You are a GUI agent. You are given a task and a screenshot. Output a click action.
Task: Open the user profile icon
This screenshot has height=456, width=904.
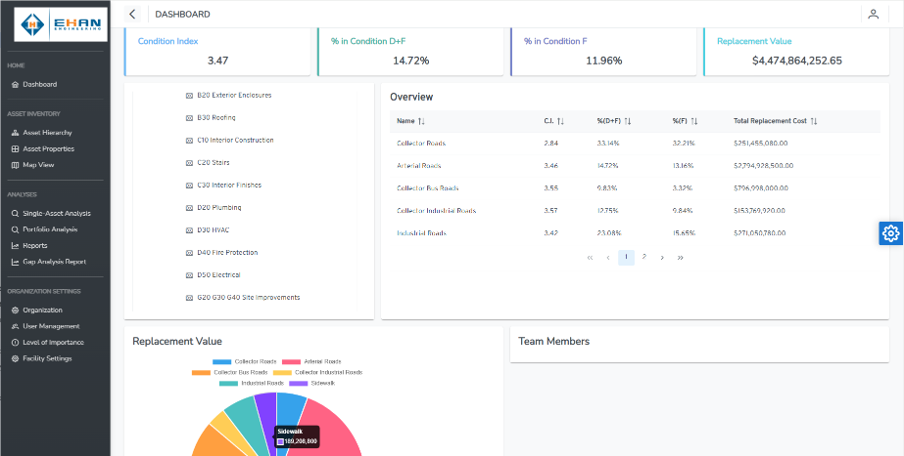coord(873,14)
